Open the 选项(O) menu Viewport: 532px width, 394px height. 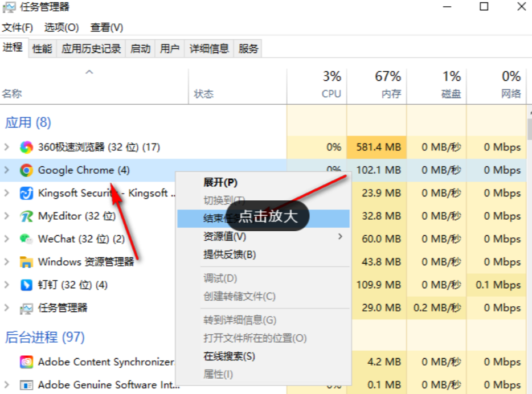pos(62,27)
